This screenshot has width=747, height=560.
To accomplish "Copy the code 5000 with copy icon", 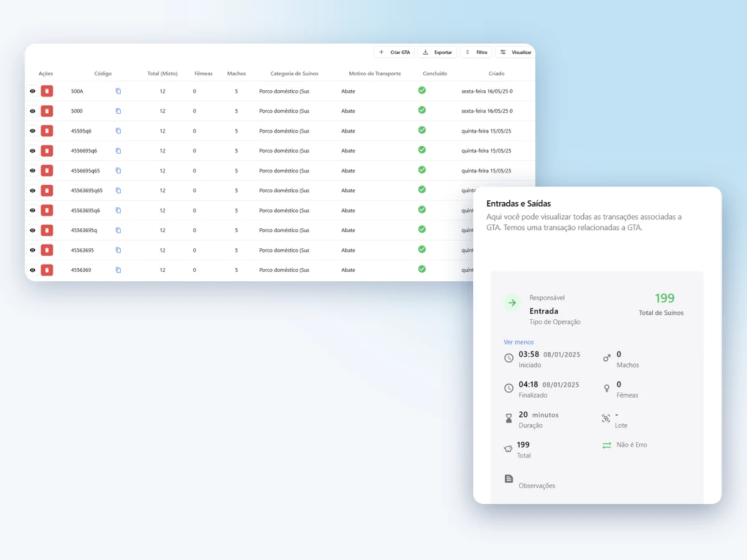I will [118, 111].
